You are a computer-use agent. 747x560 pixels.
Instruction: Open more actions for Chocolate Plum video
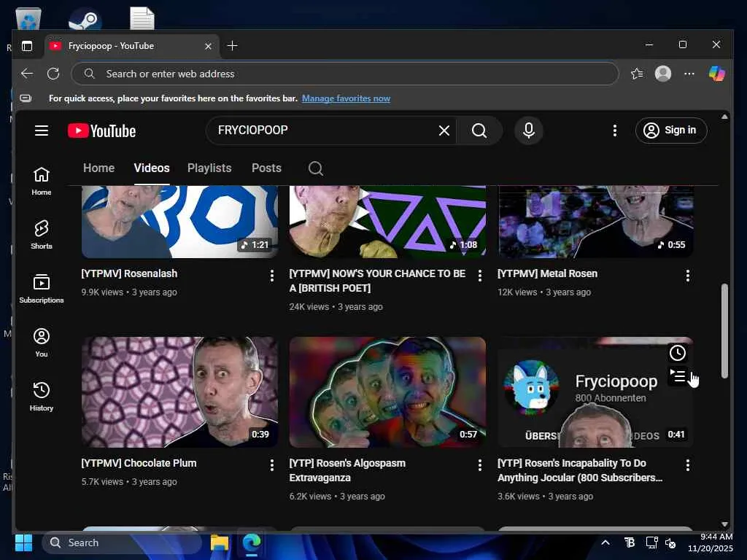(x=272, y=464)
